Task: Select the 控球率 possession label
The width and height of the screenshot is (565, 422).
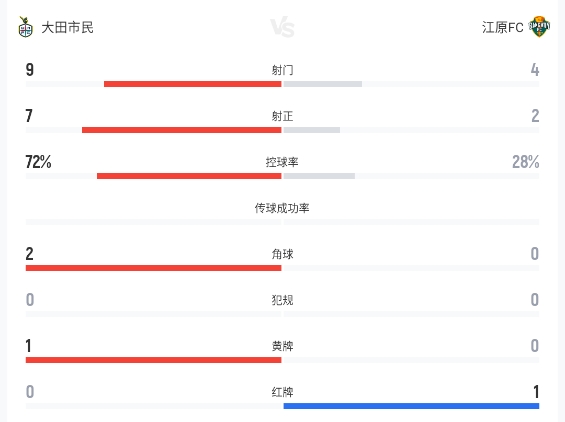Action: coord(282,162)
